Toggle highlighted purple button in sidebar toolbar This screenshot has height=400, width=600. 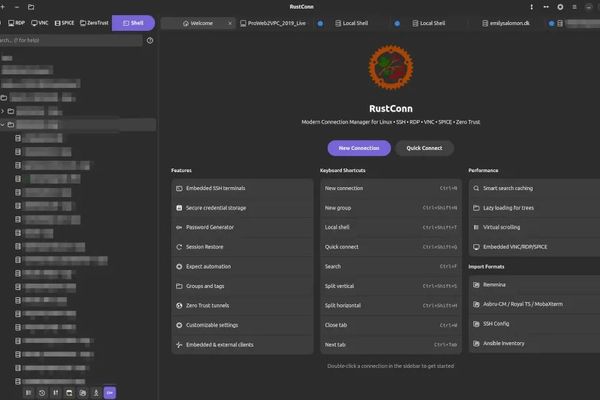coord(110,393)
